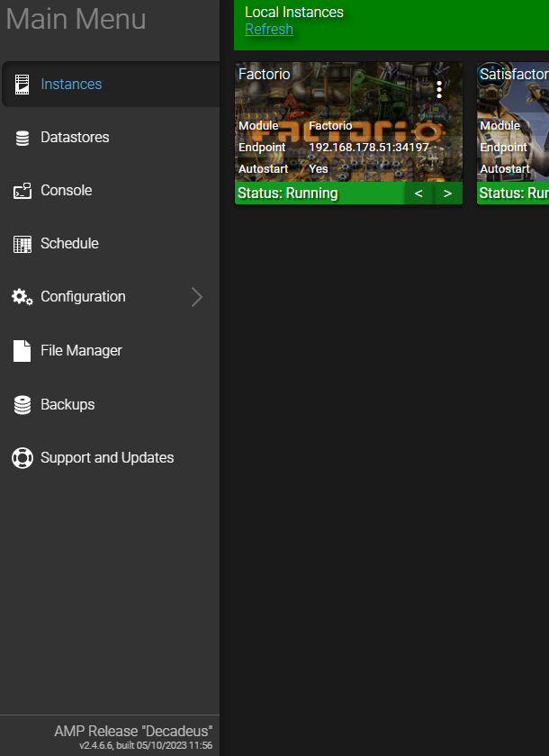Click the Factorio module value text
The width and height of the screenshot is (549, 756).
330,125
